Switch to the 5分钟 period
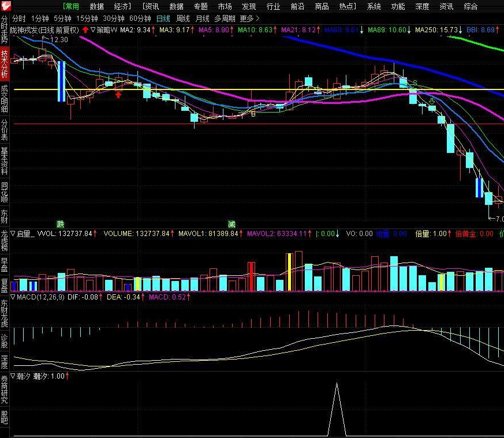Viewport: 504px width, 438px height. point(62,18)
